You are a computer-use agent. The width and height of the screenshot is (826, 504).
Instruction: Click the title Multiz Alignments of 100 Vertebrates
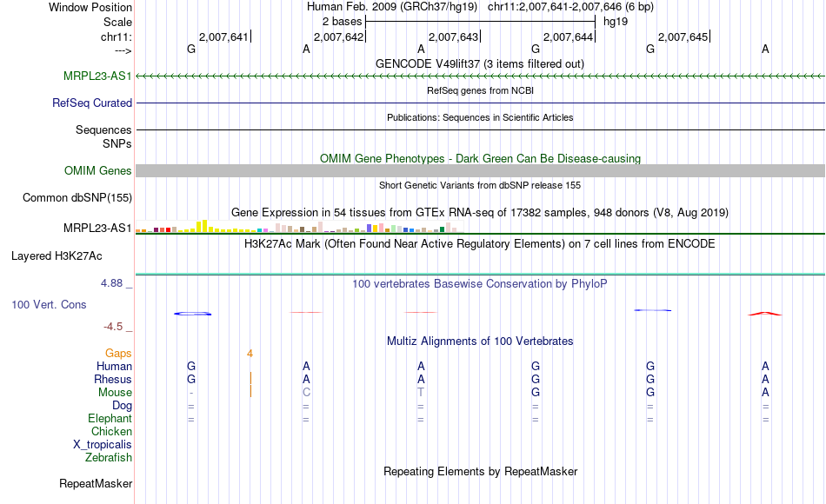click(x=480, y=342)
